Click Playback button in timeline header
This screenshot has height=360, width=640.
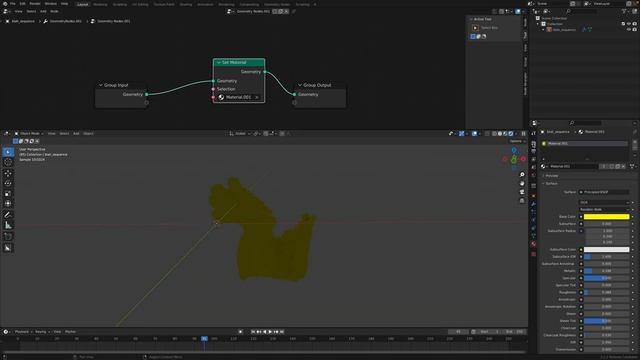(x=22, y=332)
